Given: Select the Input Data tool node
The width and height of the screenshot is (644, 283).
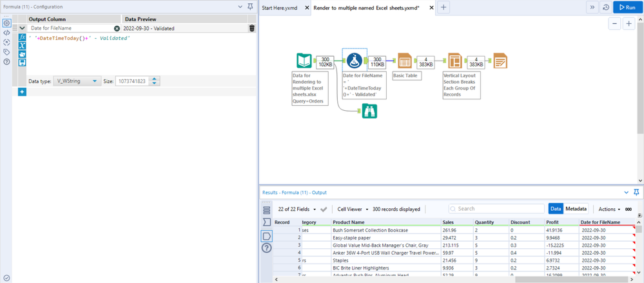Looking at the screenshot, I should tap(304, 61).
